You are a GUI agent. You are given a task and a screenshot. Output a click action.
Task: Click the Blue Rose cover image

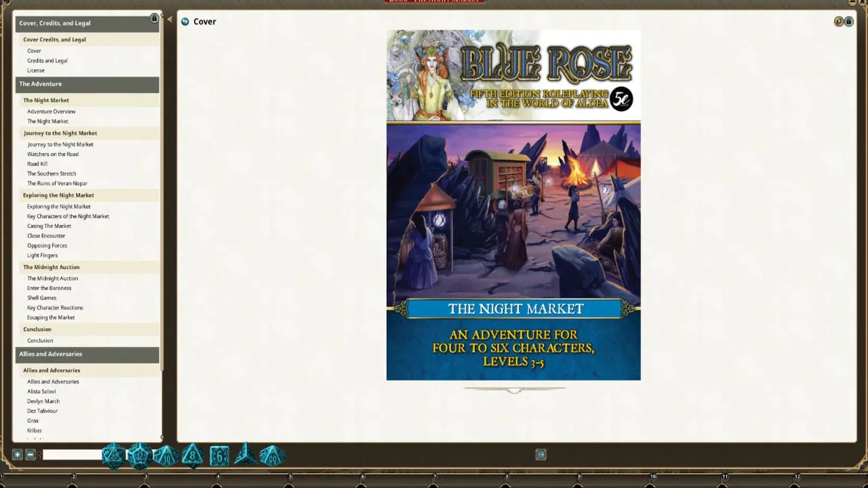pos(513,205)
